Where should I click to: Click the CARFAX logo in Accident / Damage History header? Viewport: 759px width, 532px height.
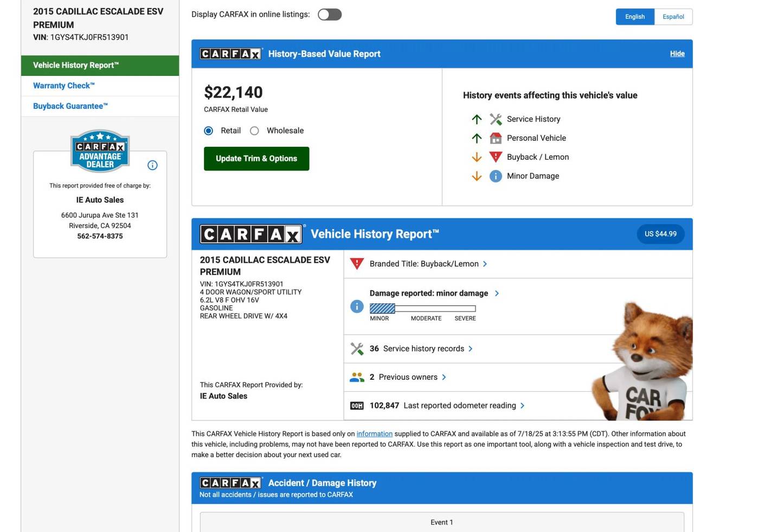coord(231,483)
